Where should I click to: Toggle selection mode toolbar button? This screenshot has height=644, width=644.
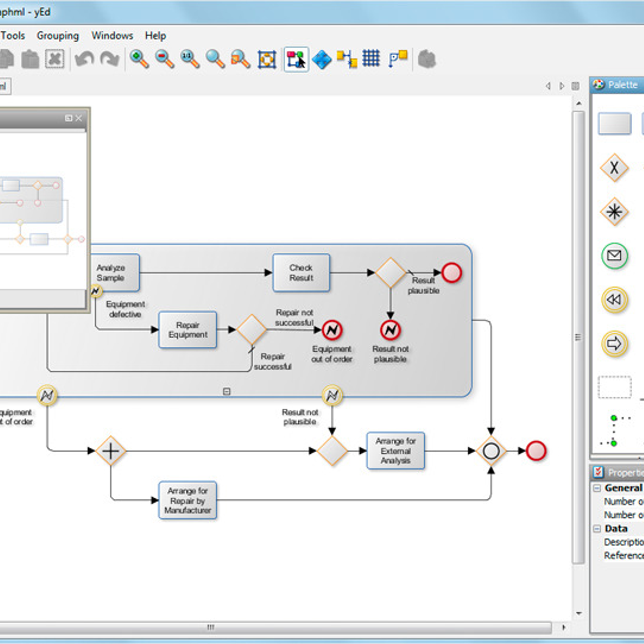[296, 60]
